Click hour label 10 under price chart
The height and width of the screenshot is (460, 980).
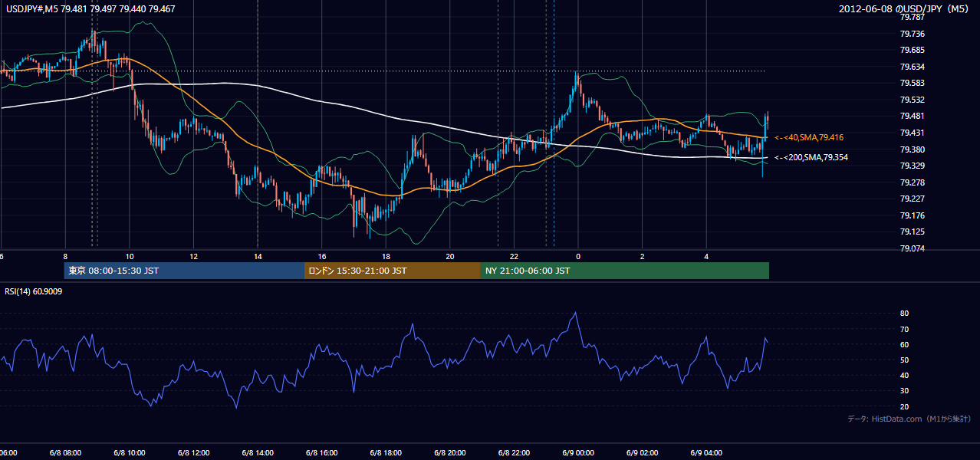[x=130, y=256]
